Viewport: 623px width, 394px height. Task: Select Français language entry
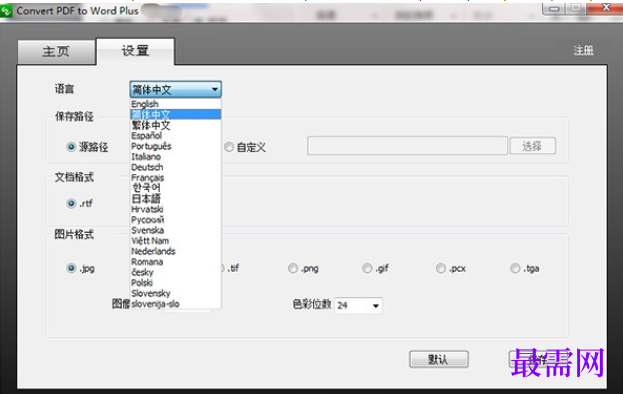click(176, 178)
